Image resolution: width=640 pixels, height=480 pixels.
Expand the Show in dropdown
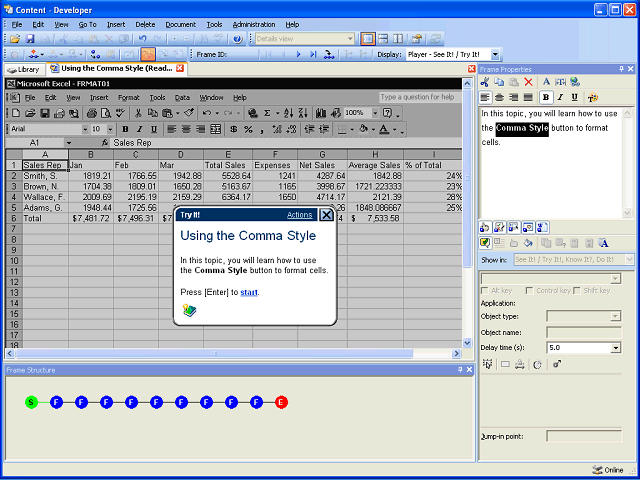coord(629,259)
